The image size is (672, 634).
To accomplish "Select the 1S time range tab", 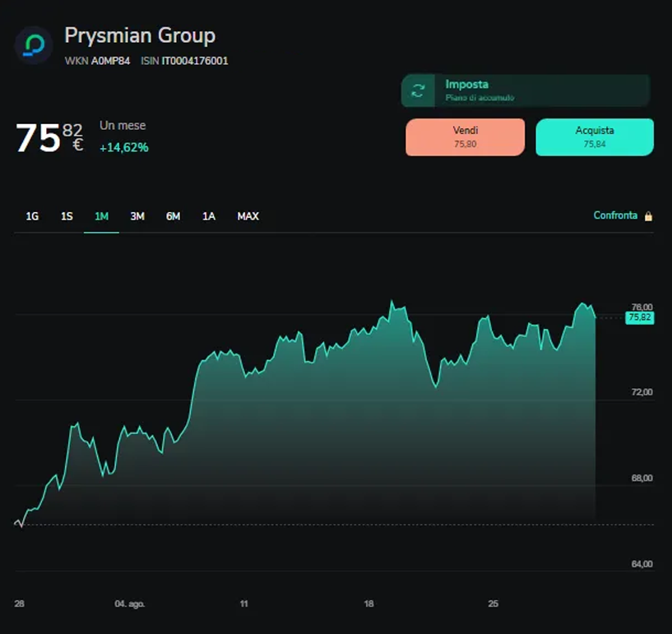I will pyautogui.click(x=67, y=216).
